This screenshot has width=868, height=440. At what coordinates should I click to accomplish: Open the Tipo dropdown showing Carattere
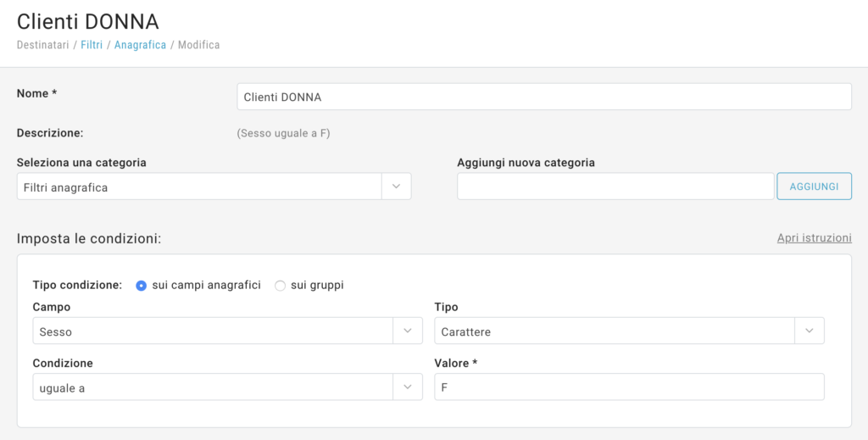tap(614, 331)
